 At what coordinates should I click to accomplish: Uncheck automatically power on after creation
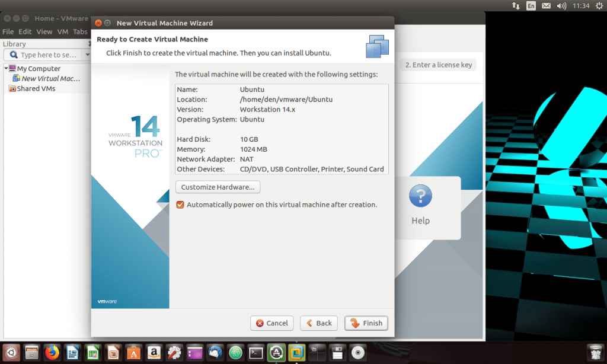pyautogui.click(x=180, y=205)
